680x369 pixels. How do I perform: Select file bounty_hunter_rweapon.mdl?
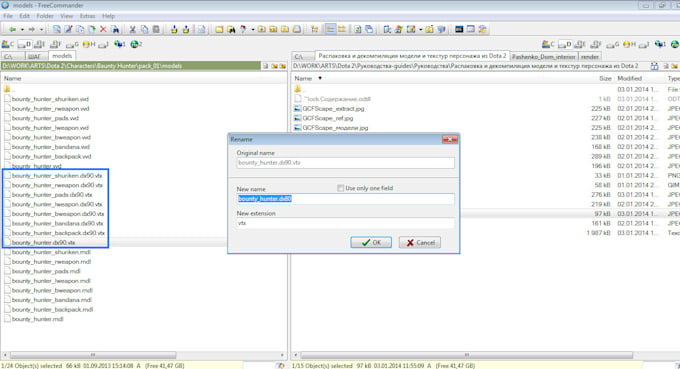pos(51,261)
